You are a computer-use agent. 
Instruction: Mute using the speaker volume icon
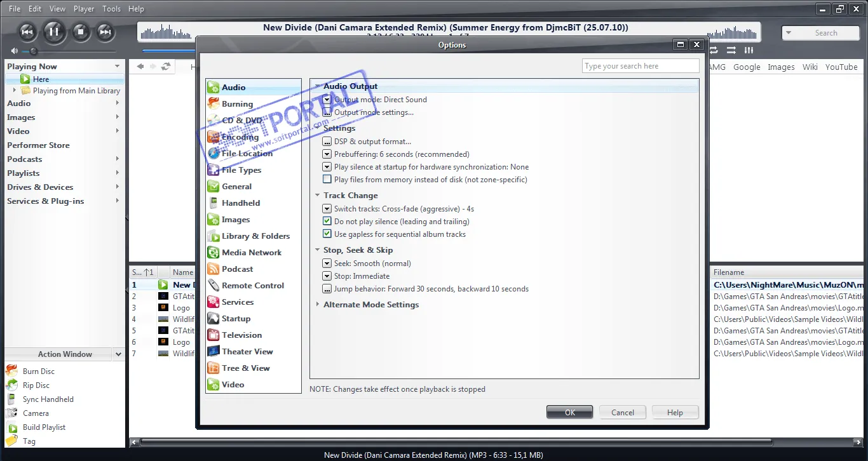coord(14,51)
